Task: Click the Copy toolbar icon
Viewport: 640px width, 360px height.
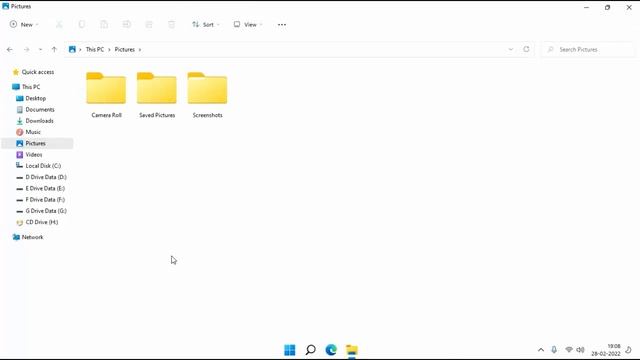Action: 82,24
